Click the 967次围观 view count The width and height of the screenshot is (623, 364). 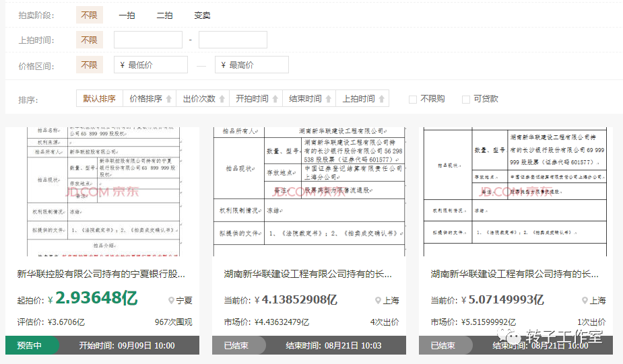(174, 322)
